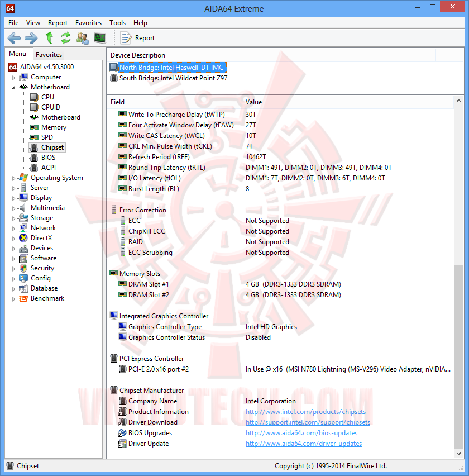Screen dimensions: 469x476
Task: Expand the Computer tree node
Action: click(13, 78)
